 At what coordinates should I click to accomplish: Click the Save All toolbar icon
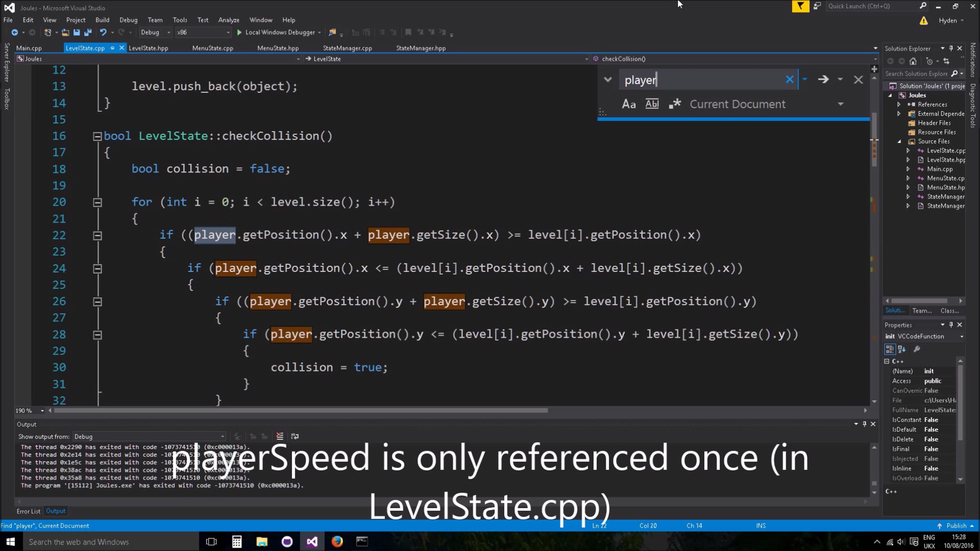click(x=88, y=32)
